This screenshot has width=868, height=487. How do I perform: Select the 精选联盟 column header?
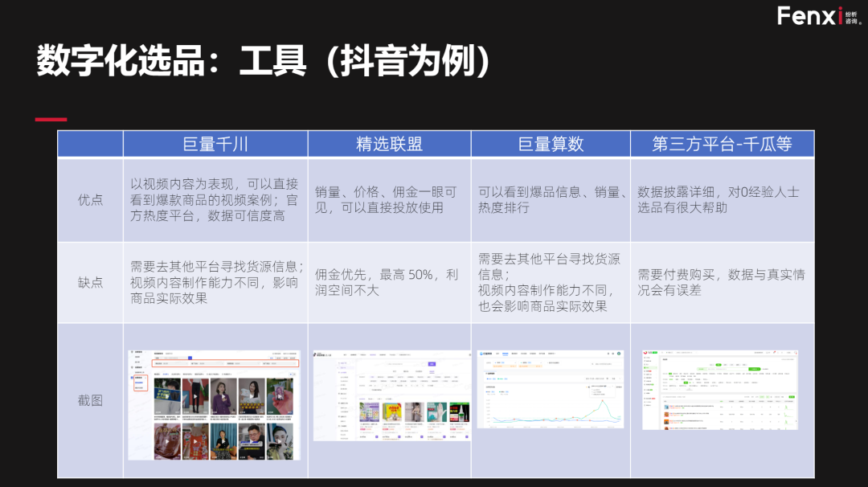tap(389, 145)
